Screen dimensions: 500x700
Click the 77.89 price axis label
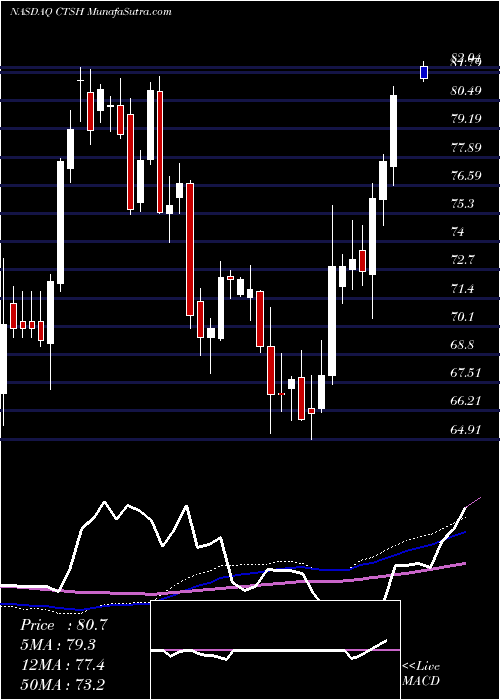pyautogui.click(x=467, y=147)
